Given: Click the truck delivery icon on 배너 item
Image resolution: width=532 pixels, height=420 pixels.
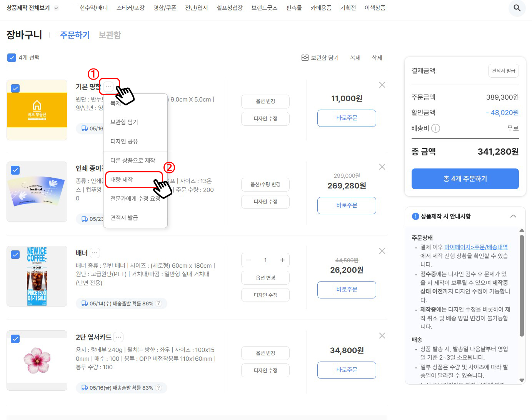Looking at the screenshot, I should (x=85, y=303).
